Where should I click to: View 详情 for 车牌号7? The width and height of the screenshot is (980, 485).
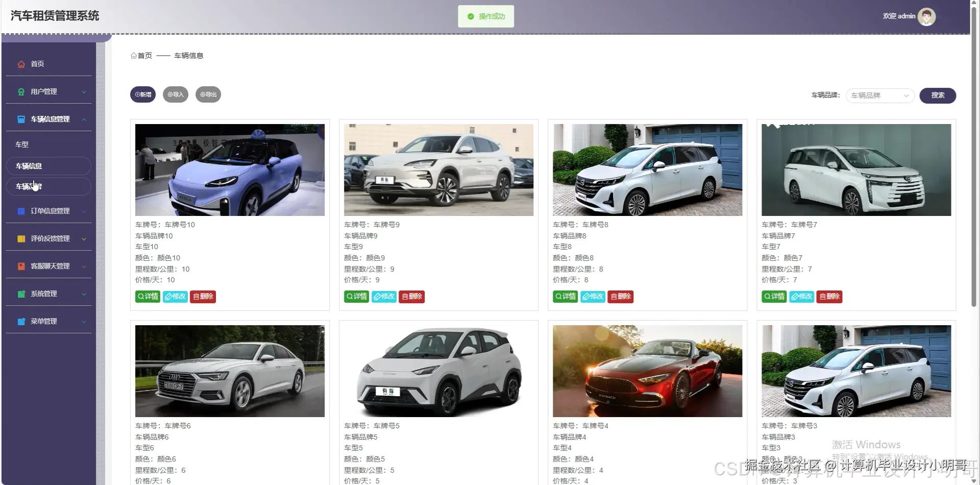(x=774, y=297)
